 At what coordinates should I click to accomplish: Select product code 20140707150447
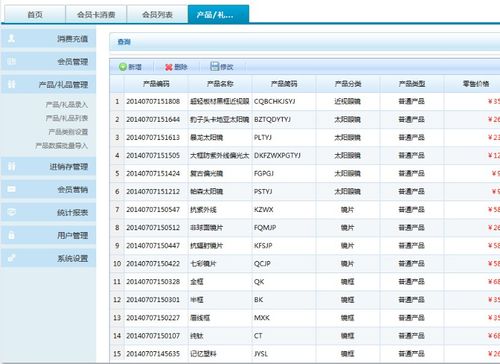coord(153,245)
